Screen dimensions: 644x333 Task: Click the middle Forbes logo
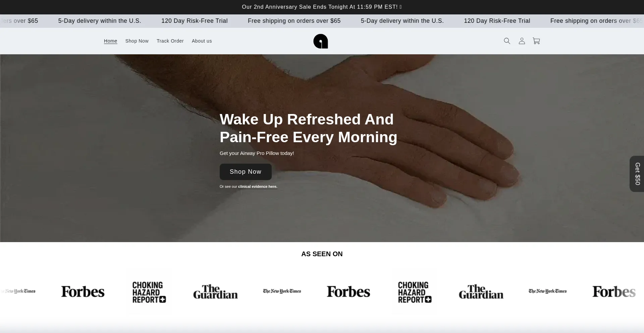tap(348, 291)
